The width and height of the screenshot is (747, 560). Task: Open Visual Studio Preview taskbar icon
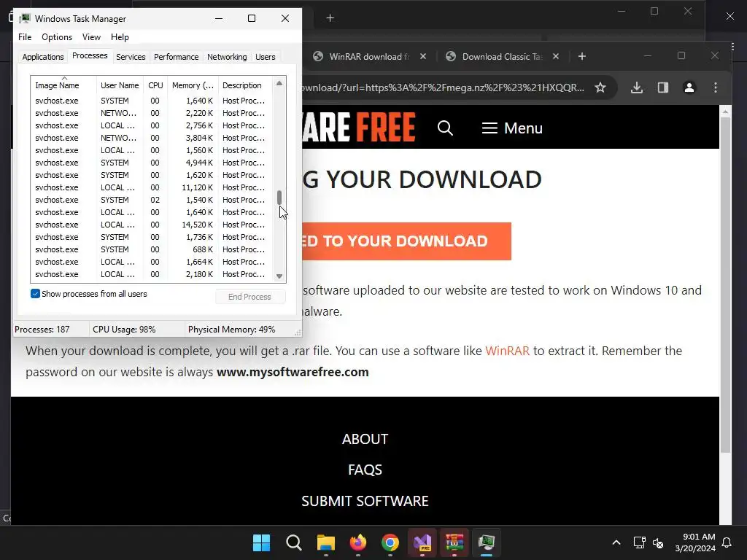click(x=422, y=542)
